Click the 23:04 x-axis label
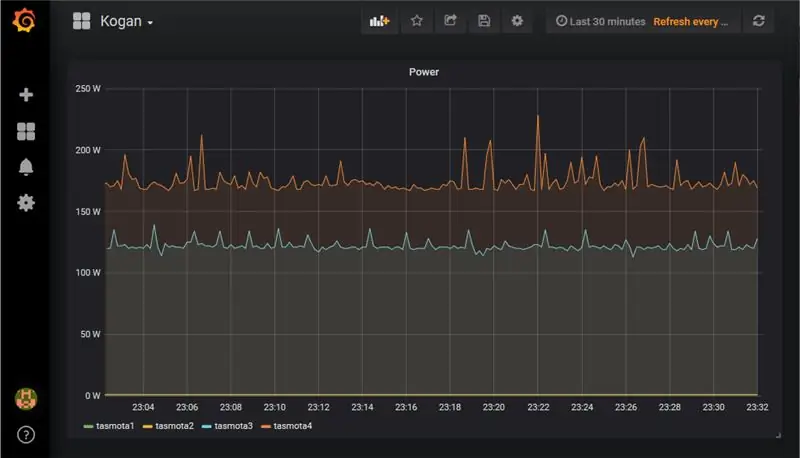The width and height of the screenshot is (800, 458). [x=143, y=407]
